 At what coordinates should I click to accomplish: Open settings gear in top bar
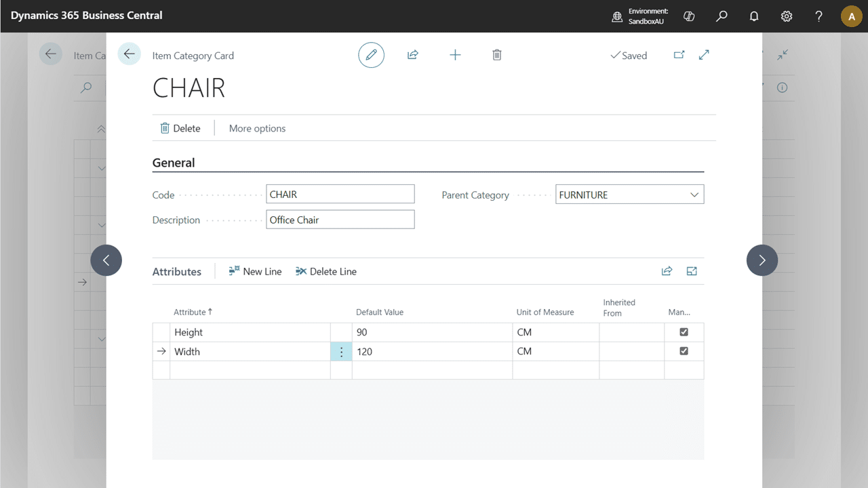(787, 16)
